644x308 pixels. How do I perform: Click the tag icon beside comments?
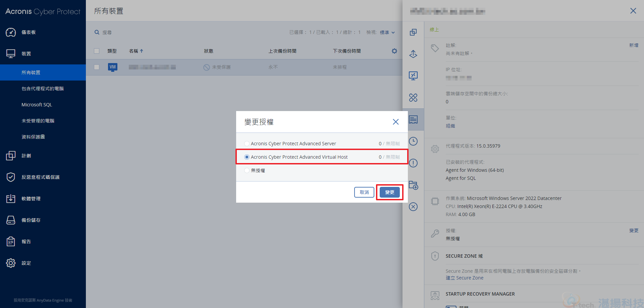point(435,48)
